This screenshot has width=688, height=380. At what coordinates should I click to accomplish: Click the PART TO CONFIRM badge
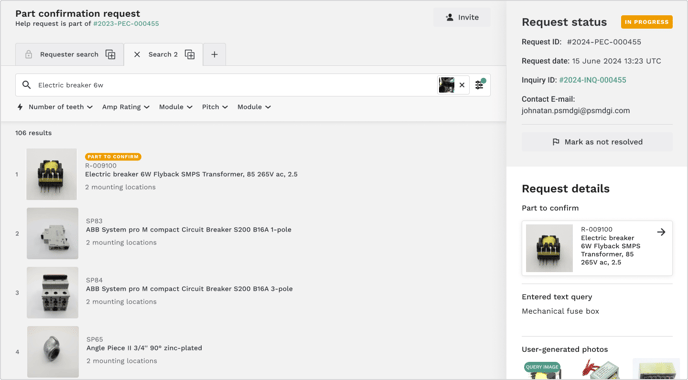113,157
